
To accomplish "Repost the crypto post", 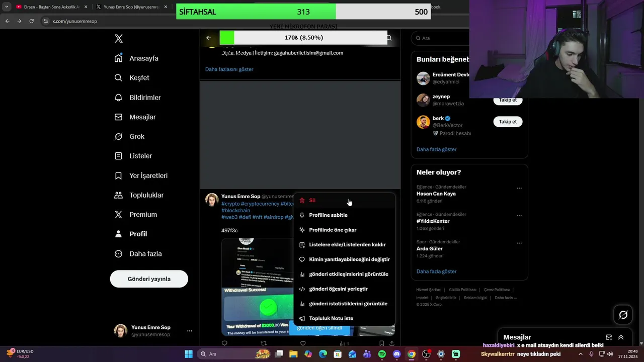I will coord(264,343).
